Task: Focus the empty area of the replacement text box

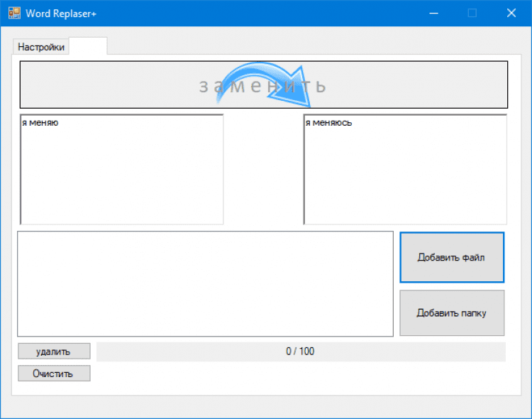Action: (405, 178)
